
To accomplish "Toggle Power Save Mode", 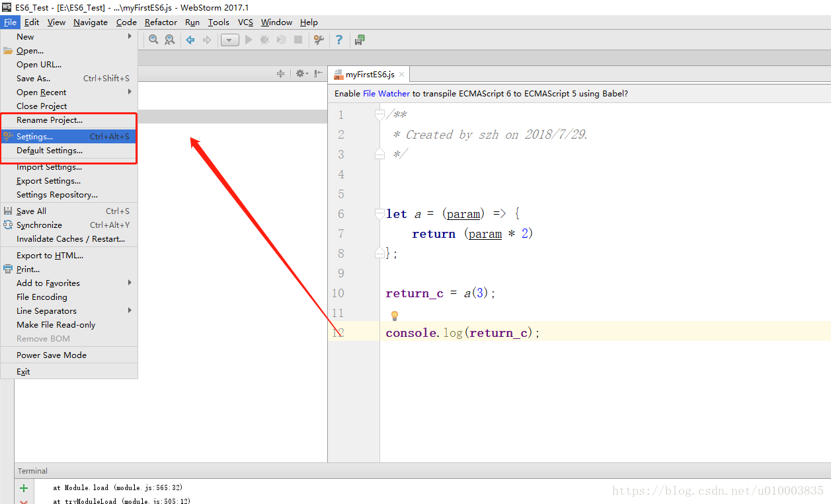I will coord(69,355).
